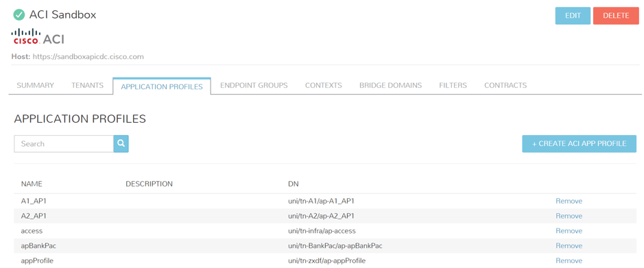
Task: Go to the Contexts tab
Action: pyautogui.click(x=324, y=86)
